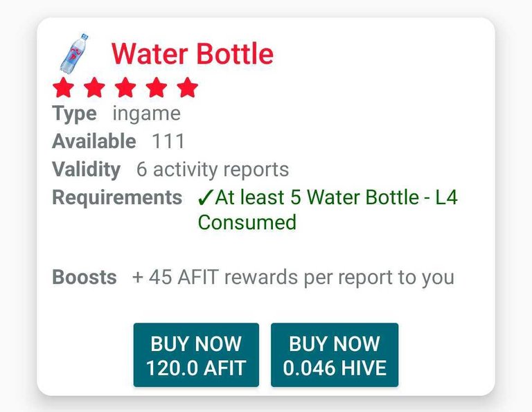Buy now for 0.046 HIVE

[x=335, y=355]
